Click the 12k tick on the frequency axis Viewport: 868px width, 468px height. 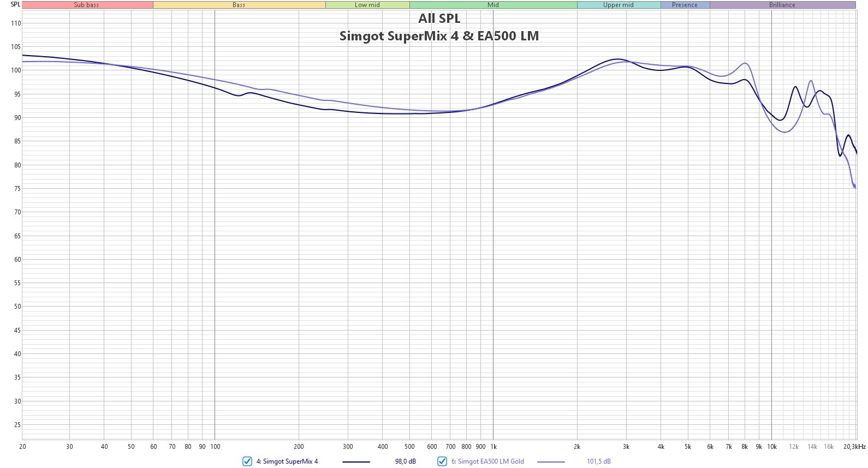tap(794, 447)
